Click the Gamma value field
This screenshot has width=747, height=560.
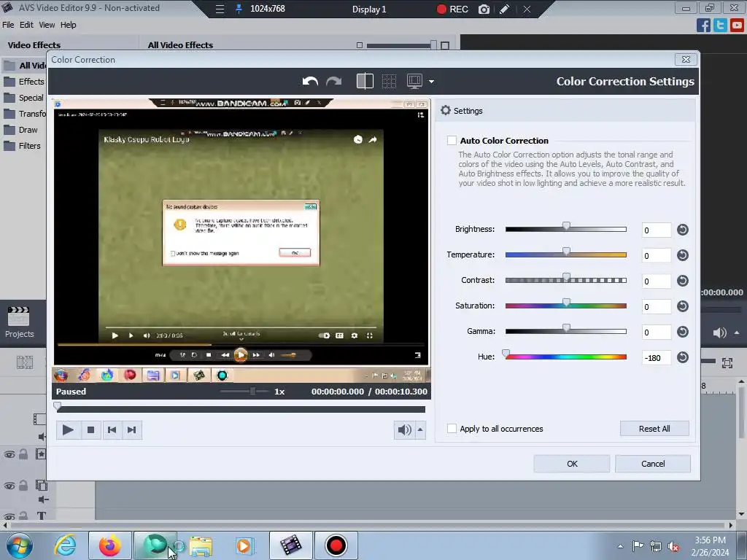tap(657, 332)
